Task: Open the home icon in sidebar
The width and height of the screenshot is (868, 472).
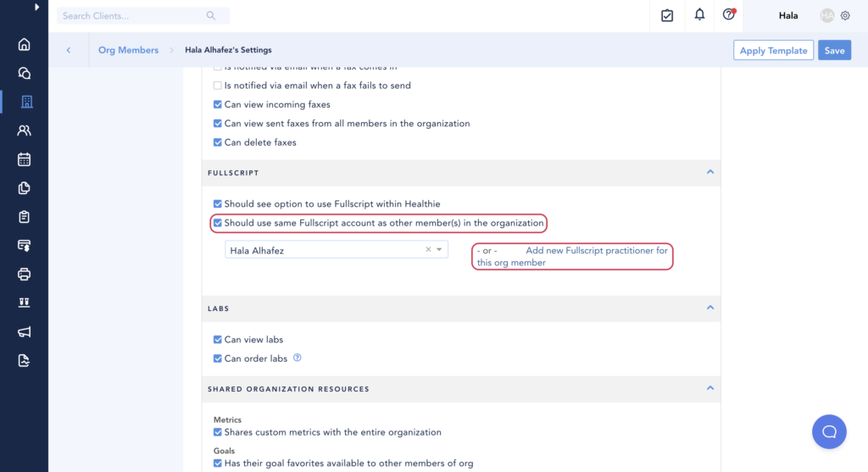Action: tap(24, 45)
